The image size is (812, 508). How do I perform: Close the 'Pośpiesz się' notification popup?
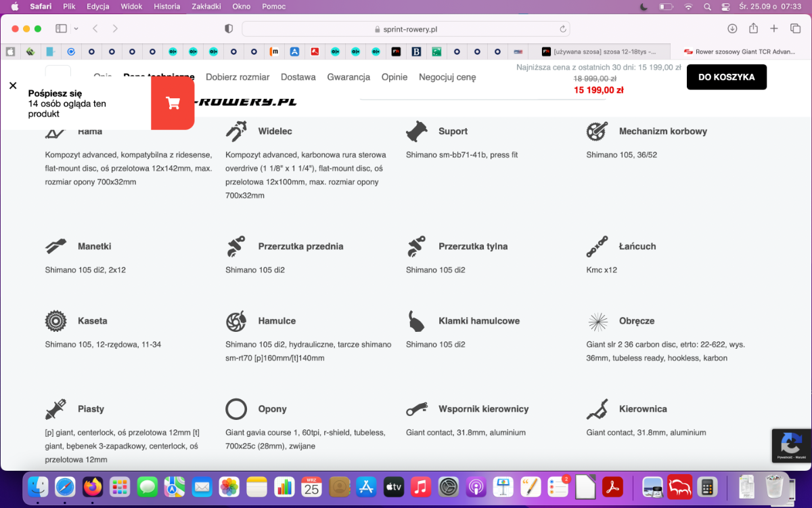tap(13, 85)
